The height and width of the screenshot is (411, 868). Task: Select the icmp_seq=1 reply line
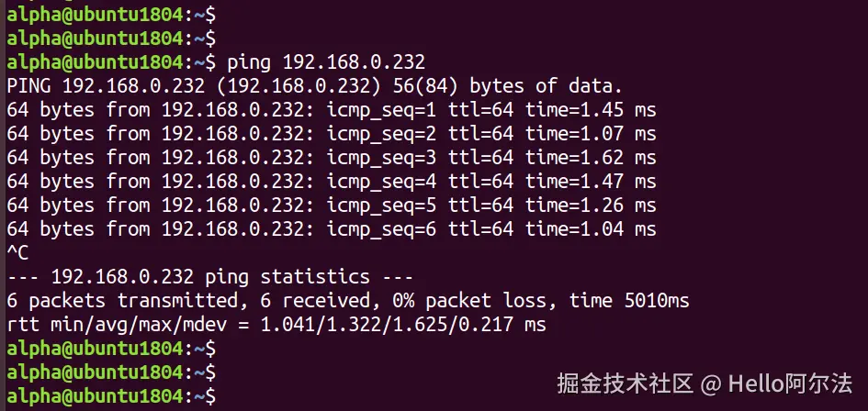pyautogui.click(x=331, y=111)
